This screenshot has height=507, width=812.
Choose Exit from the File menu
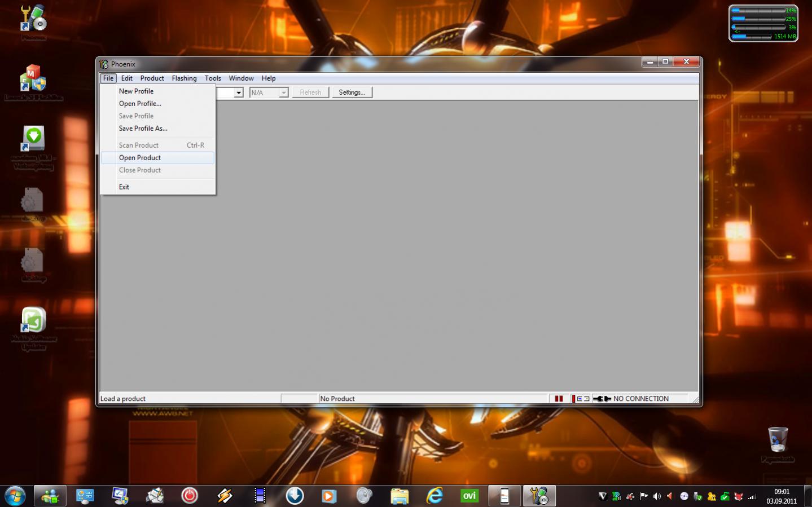pyautogui.click(x=157, y=187)
